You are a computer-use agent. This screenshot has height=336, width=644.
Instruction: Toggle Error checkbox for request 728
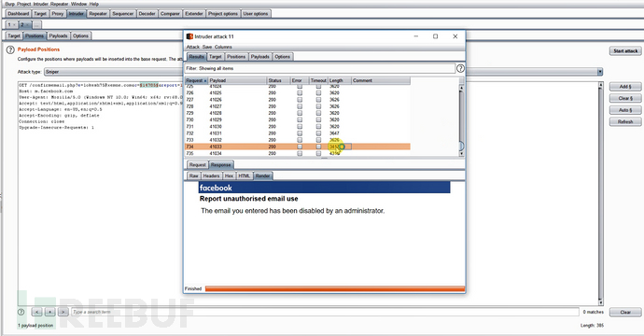(x=300, y=106)
